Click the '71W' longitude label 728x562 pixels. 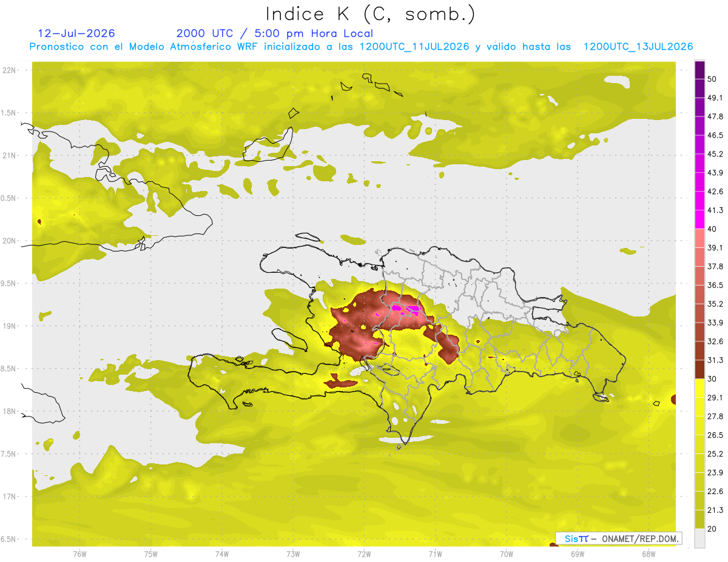coord(435,554)
